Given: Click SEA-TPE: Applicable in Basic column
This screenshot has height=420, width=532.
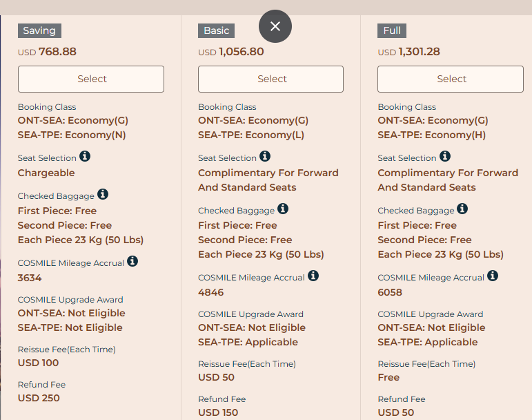Looking at the screenshot, I should 248,342.
